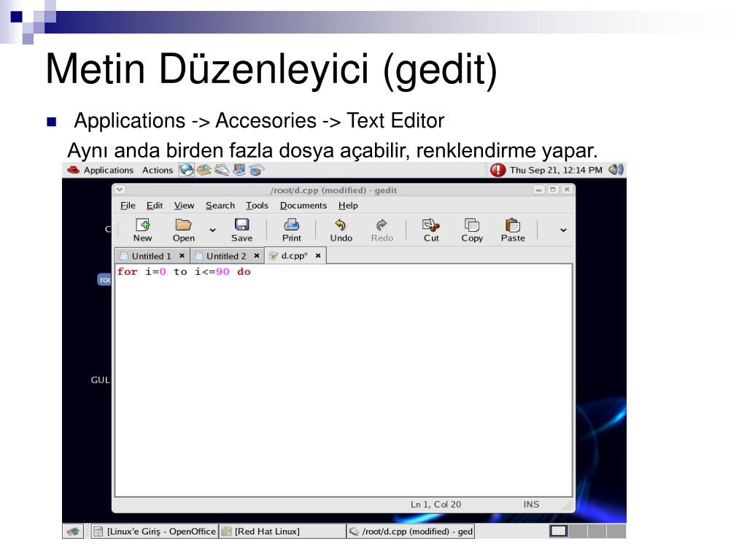Image resolution: width=747 pixels, height=560 pixels.
Task: Launch the word processor panel icon
Action: point(222,170)
